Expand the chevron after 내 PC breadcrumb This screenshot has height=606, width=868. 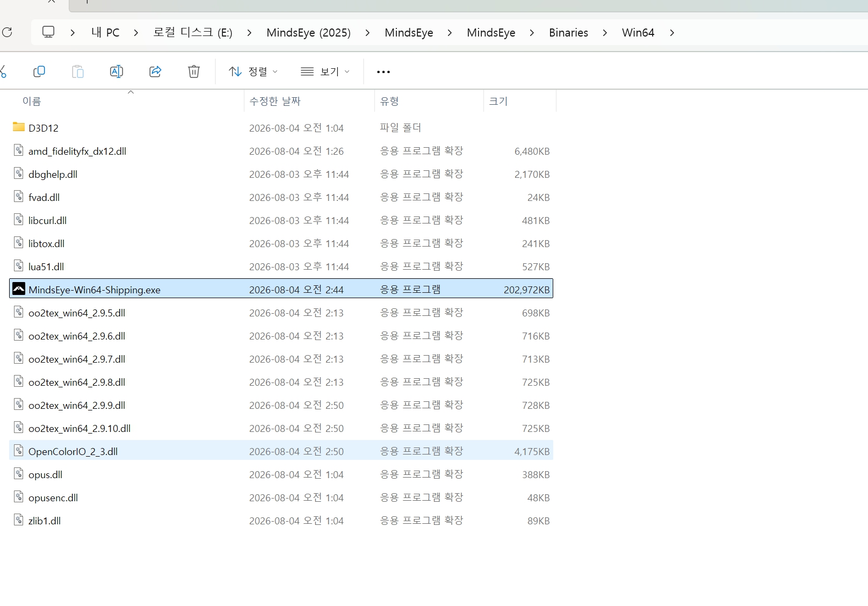(136, 33)
